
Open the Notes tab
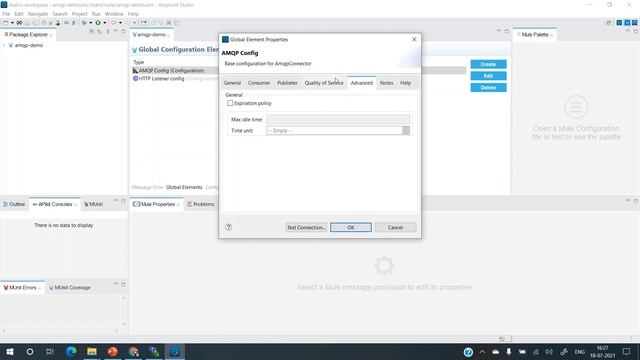[387, 83]
